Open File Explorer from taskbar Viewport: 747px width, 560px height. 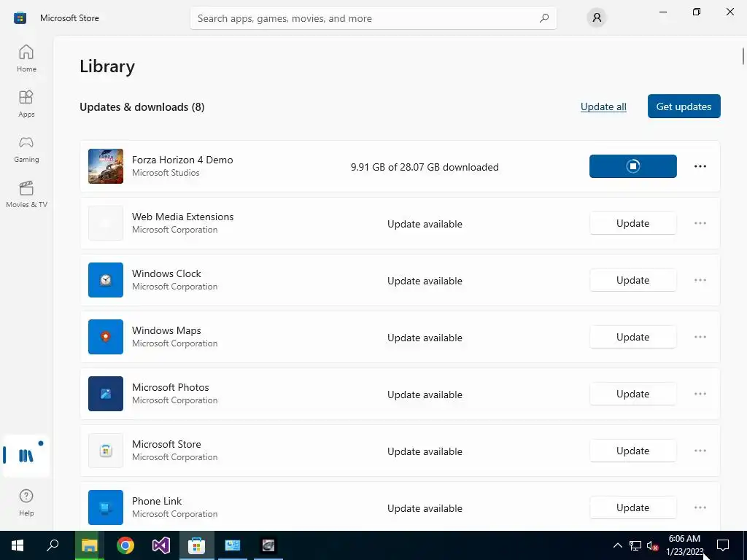(x=89, y=545)
